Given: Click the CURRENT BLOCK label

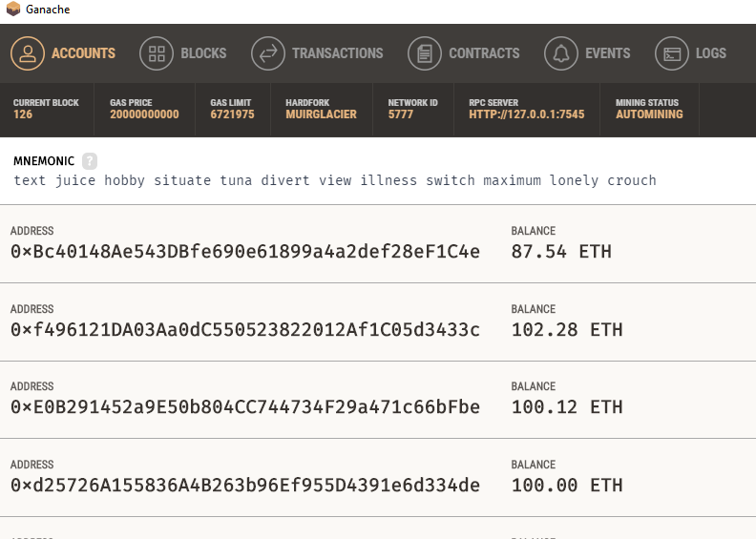Looking at the screenshot, I should coord(46,103).
